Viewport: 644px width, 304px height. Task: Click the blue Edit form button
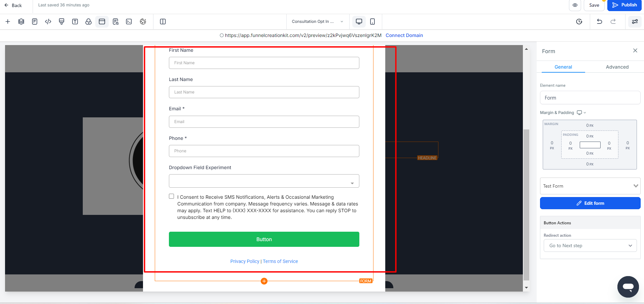click(x=590, y=203)
